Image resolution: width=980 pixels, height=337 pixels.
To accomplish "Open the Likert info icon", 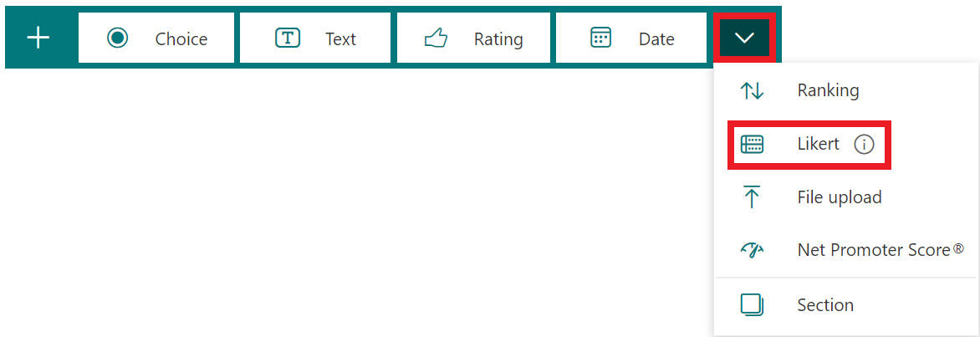I will 864,145.
